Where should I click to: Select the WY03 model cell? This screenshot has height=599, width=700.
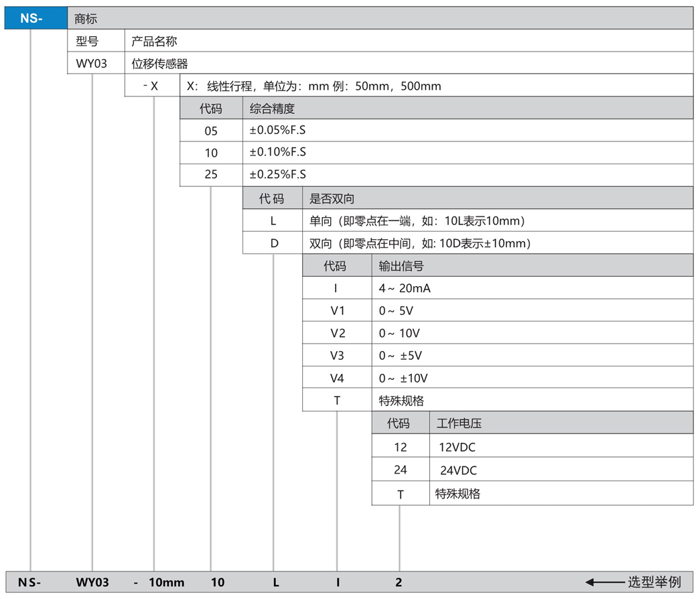(92, 64)
